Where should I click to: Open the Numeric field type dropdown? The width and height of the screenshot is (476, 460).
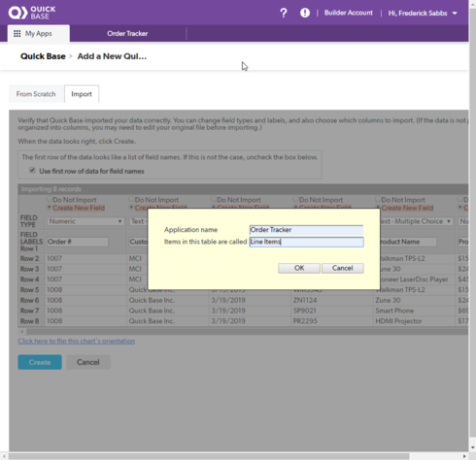click(x=85, y=221)
